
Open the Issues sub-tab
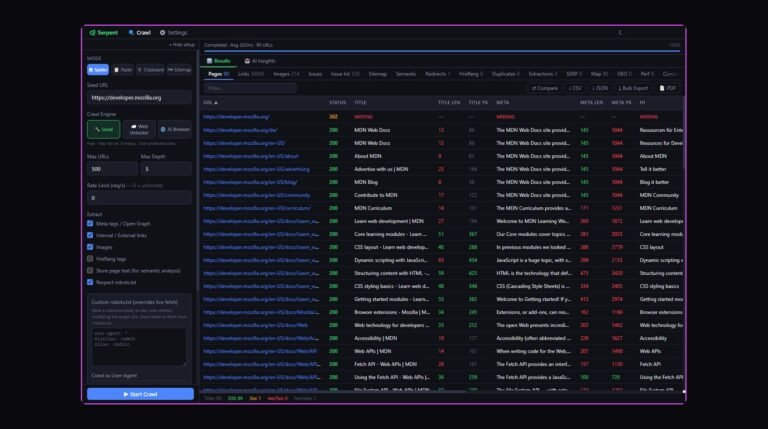pos(315,74)
